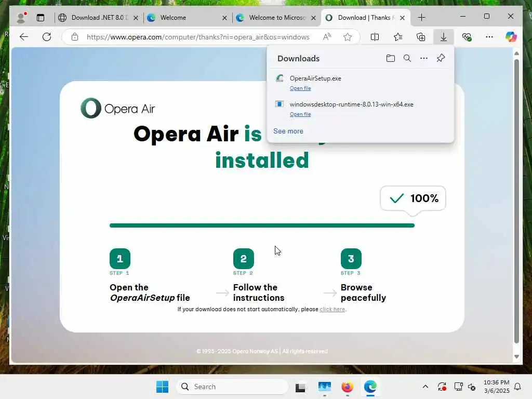The image size is (532, 399).
Task: Switch to the Welcome tab
Action: point(187,18)
